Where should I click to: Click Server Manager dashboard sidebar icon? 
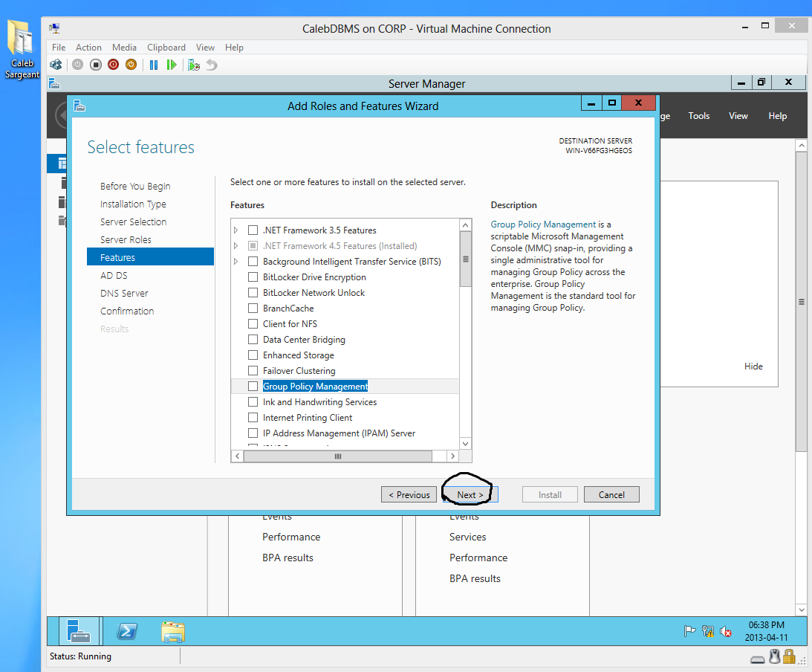pyautogui.click(x=62, y=164)
